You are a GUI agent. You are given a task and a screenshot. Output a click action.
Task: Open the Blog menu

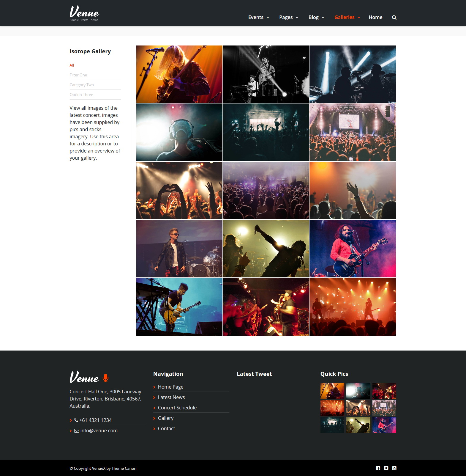pyautogui.click(x=313, y=17)
